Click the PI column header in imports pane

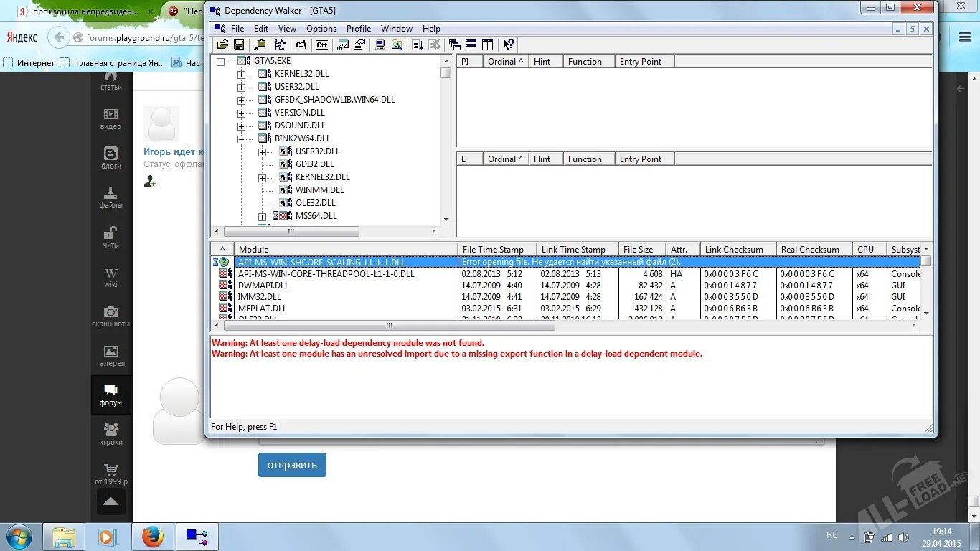(x=470, y=62)
